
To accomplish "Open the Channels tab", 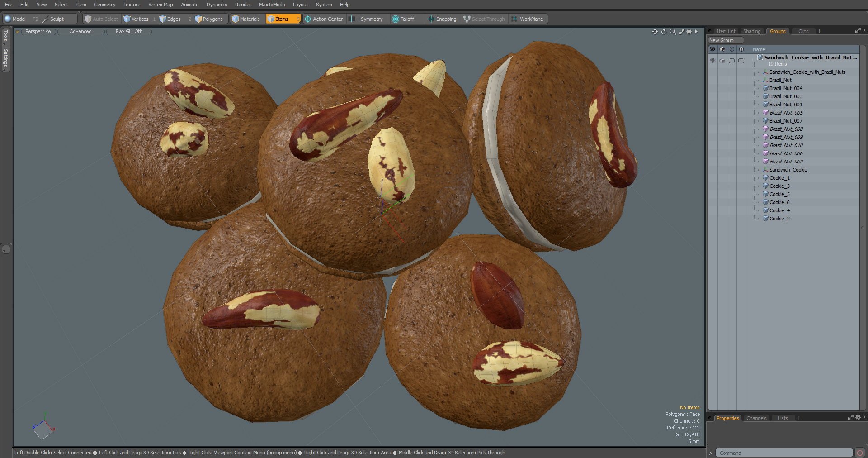I will [756, 418].
